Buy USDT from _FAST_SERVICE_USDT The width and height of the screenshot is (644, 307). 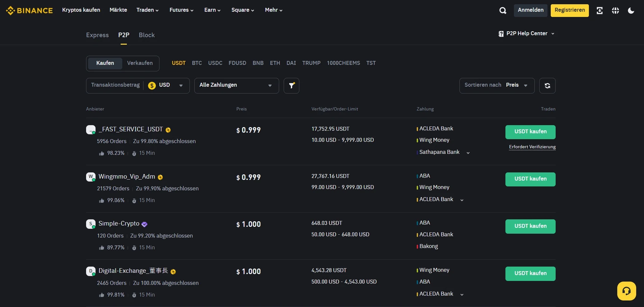pos(531,132)
